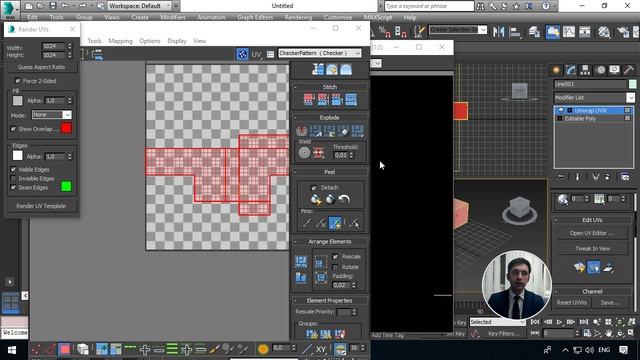The height and width of the screenshot is (360, 640).
Task: Toggle Unwrap UVW modifier eye visibility
Action: point(560,110)
